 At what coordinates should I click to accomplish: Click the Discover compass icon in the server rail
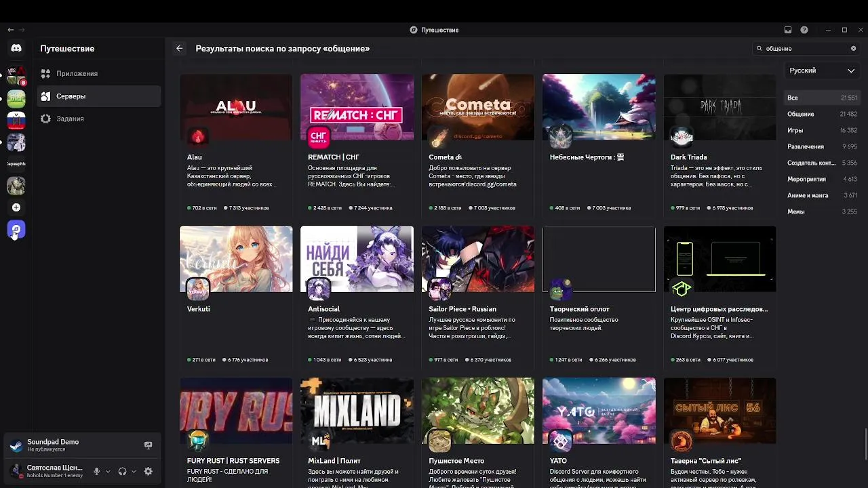click(x=16, y=230)
